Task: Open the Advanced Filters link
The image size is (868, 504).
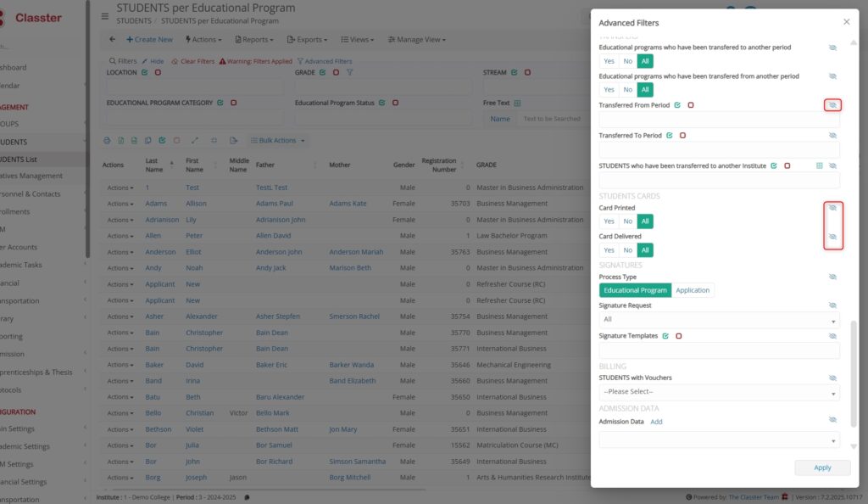Action: pyautogui.click(x=325, y=61)
